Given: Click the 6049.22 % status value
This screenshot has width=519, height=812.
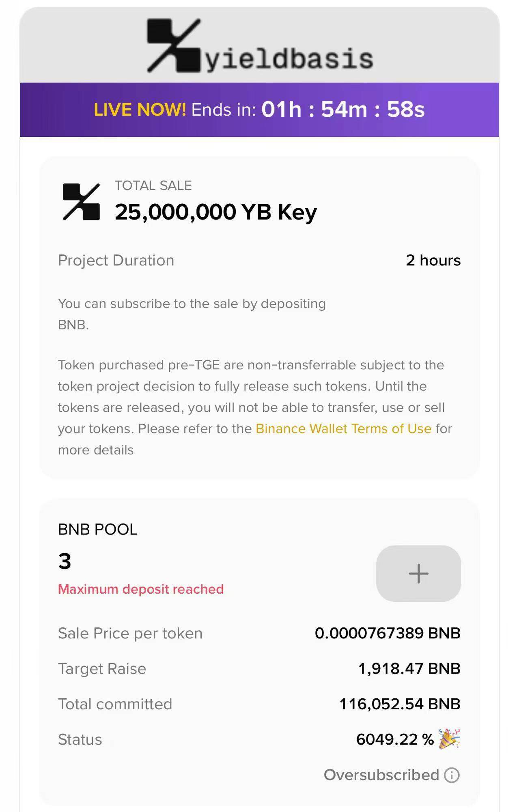Looking at the screenshot, I should (395, 739).
